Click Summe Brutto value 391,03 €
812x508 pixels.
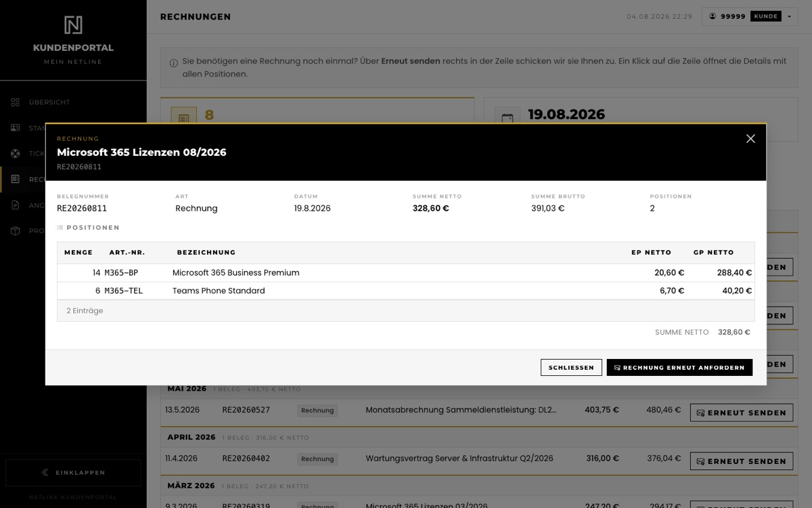548,209
